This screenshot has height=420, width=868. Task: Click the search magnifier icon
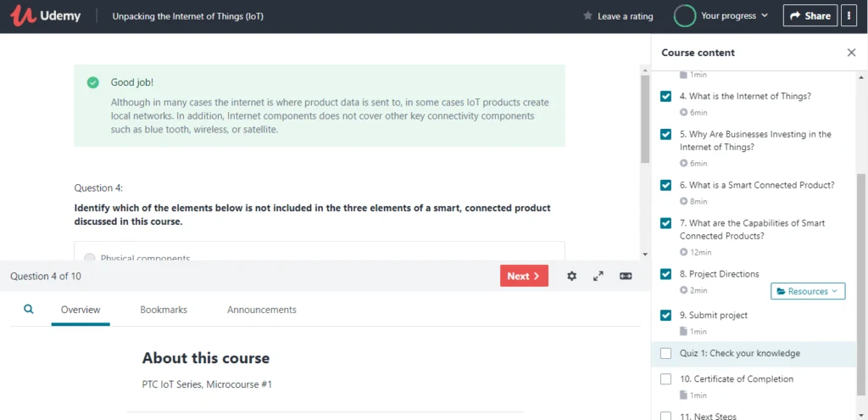click(x=29, y=309)
